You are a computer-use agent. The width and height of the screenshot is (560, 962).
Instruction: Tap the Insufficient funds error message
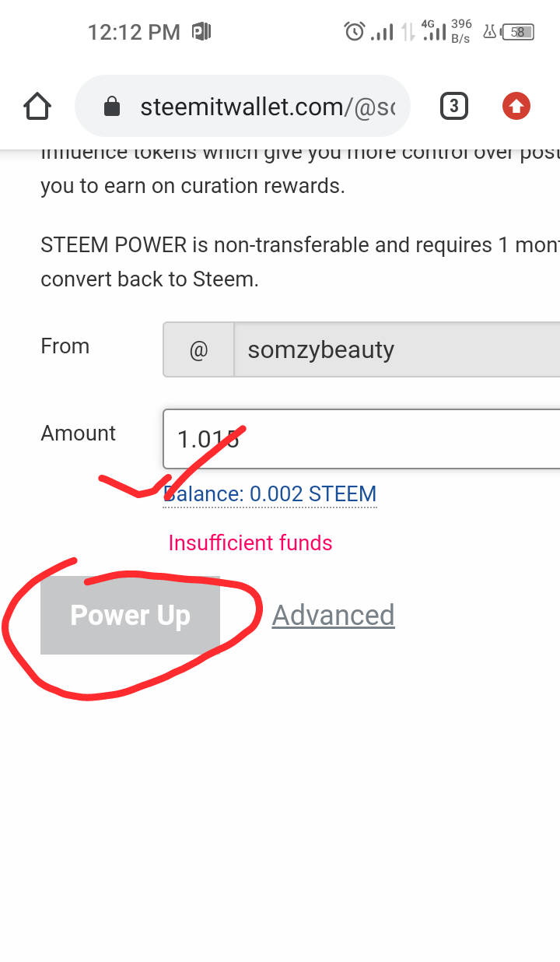(x=250, y=542)
